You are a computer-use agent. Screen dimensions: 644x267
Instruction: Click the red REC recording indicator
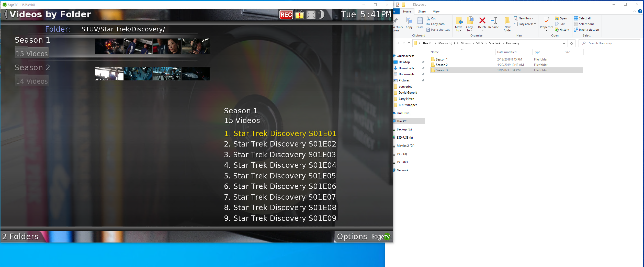pyautogui.click(x=286, y=15)
